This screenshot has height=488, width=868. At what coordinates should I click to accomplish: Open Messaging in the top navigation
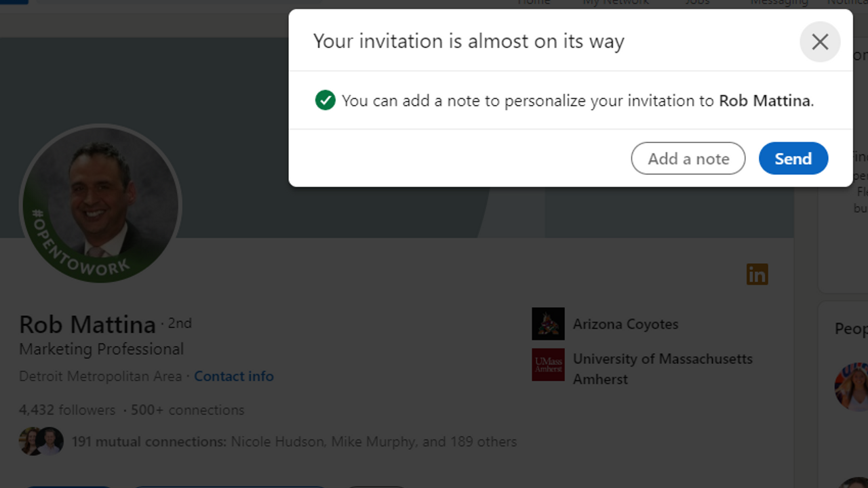(779, 3)
